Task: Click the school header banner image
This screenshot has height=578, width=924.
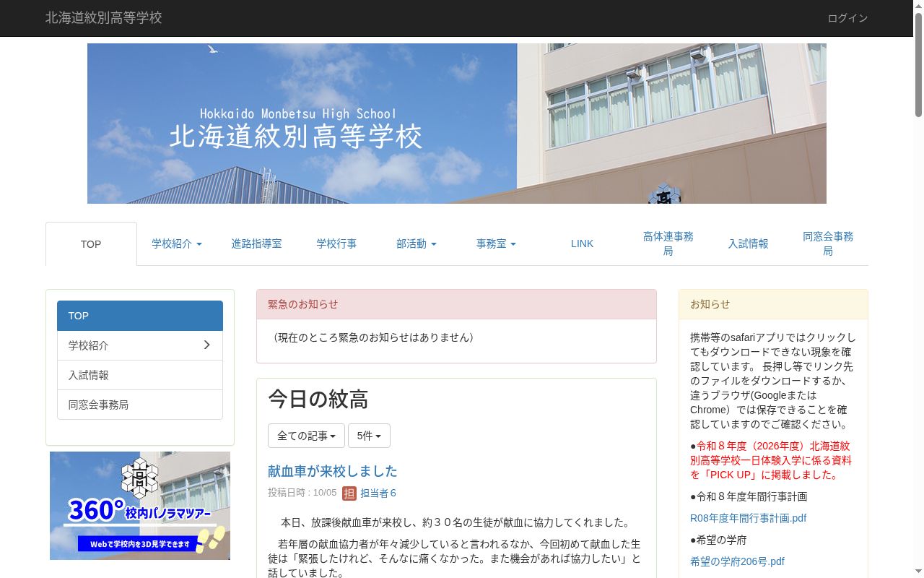Action: 457,124
